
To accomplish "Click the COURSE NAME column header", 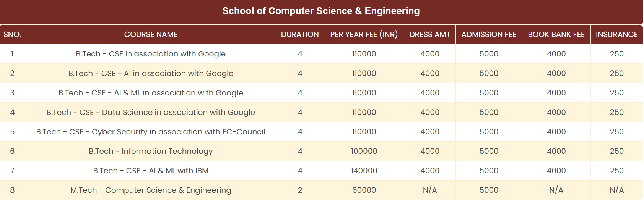I will (151, 34).
